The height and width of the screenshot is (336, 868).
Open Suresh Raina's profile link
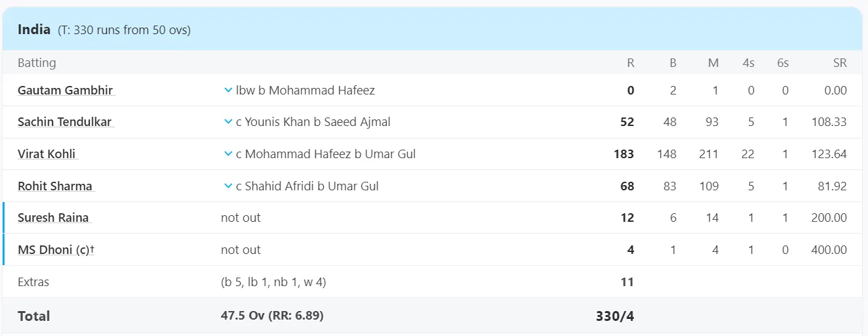(54, 218)
